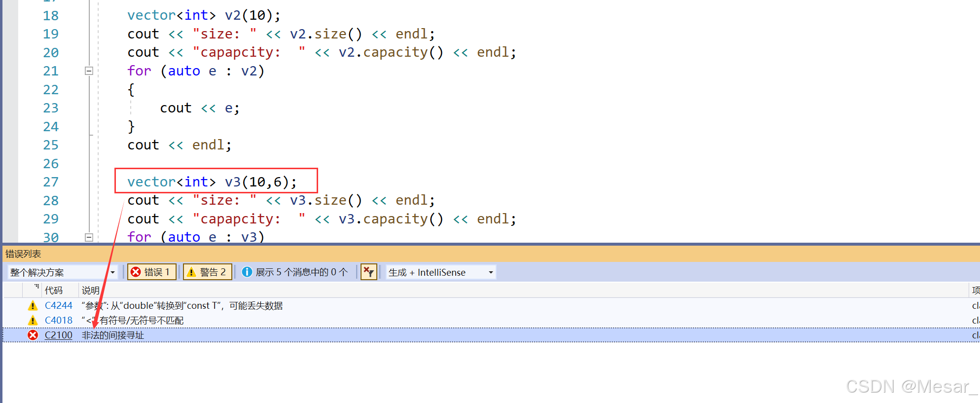This screenshot has width=980, height=403.
Task: Click line number 27 in the gutter
Action: 51,182
